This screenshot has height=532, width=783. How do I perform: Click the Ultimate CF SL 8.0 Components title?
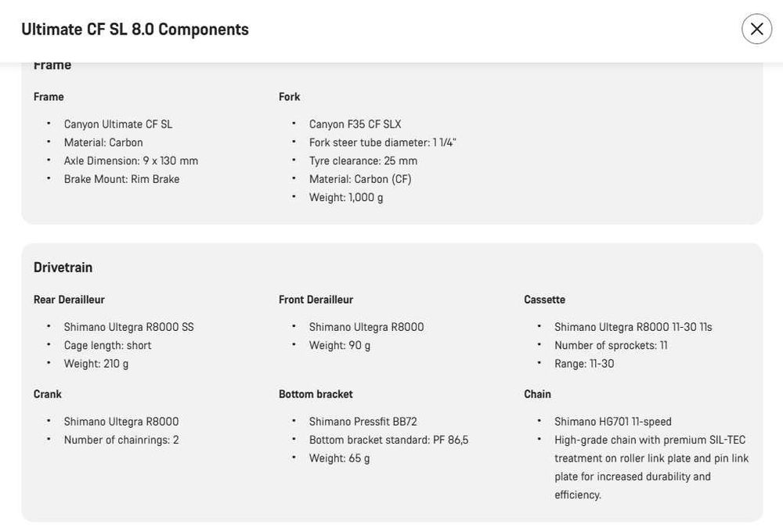pyautogui.click(x=135, y=30)
